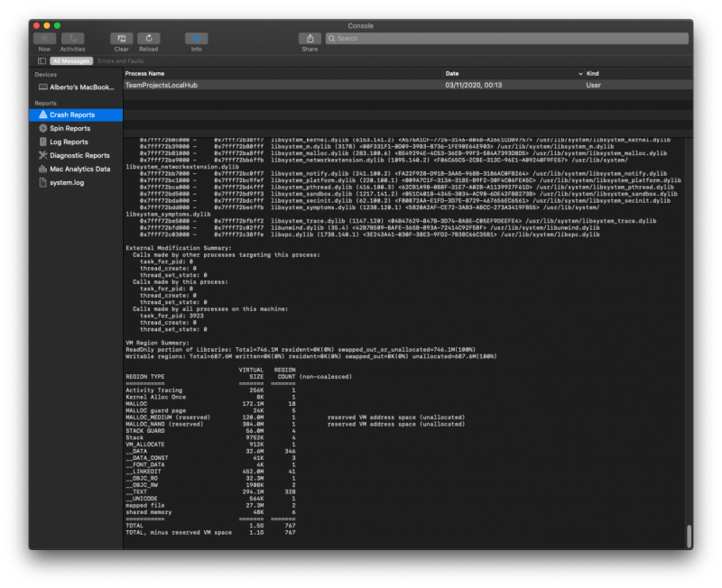Open system.log file
Image resolution: width=722 pixels, height=588 pixels.
67,182
